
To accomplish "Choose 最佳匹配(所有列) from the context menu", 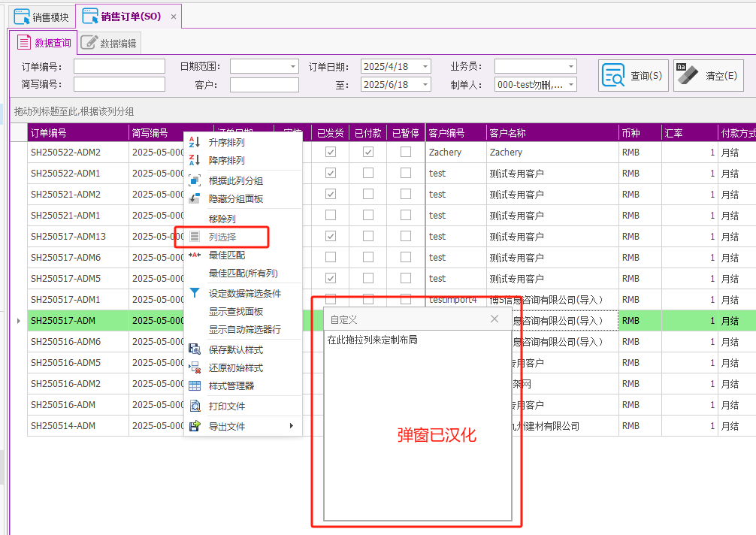I will [x=243, y=273].
